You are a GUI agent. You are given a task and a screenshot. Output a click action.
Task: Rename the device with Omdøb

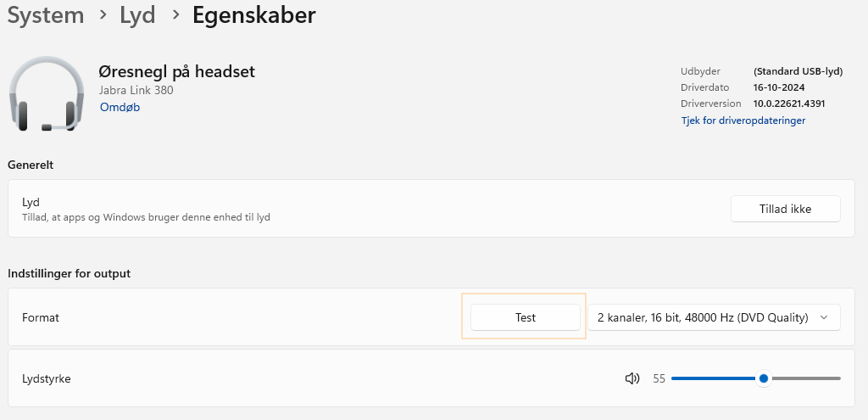(120, 108)
